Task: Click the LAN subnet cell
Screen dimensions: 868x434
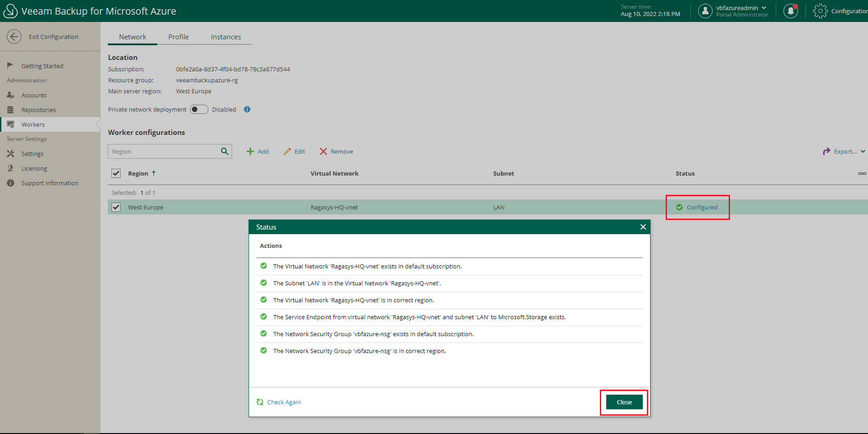Action: [x=499, y=207]
